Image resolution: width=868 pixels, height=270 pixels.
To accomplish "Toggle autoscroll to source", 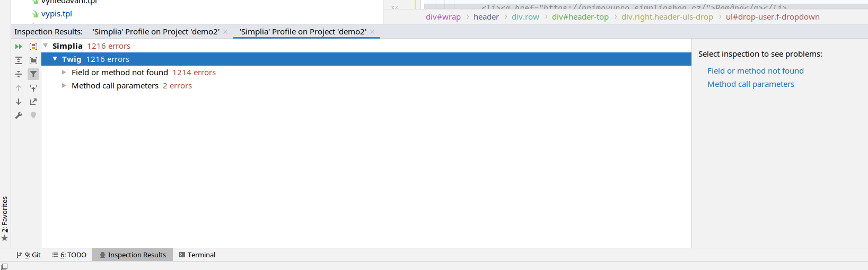I will pyautogui.click(x=33, y=88).
